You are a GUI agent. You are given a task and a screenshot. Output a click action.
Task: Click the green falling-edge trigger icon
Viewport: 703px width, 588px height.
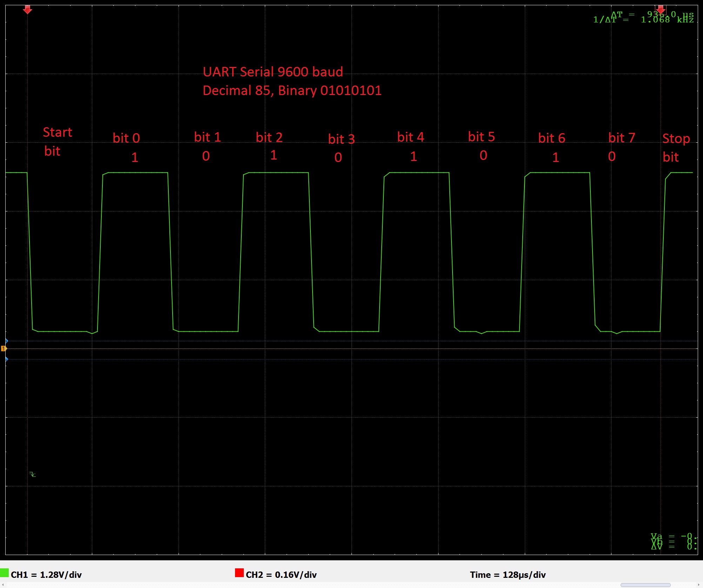pos(33,474)
